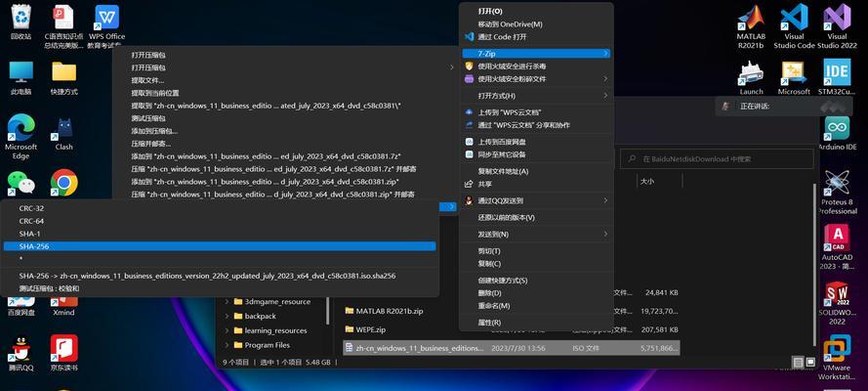This screenshot has width=868, height=391.
Task: Expand the 发送到(N) submenu
Action: click(606, 235)
